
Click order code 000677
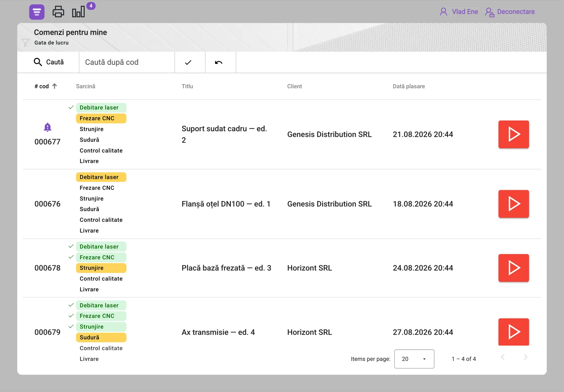[x=48, y=142]
